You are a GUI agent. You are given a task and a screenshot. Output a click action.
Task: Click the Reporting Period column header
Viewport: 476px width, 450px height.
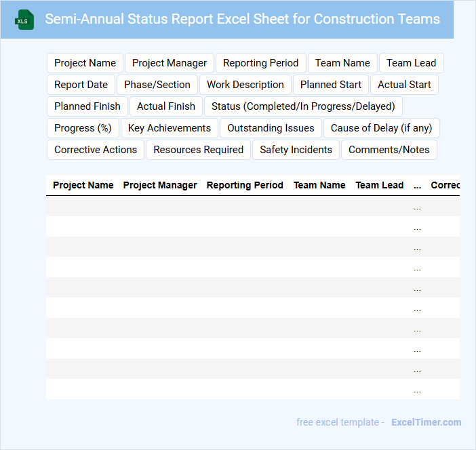(x=245, y=185)
